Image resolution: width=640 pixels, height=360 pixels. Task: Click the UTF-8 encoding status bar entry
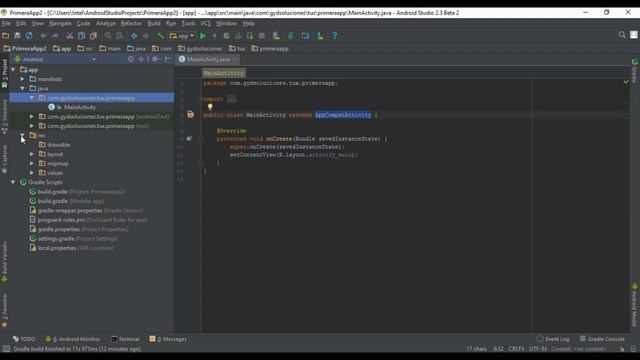[538, 349]
